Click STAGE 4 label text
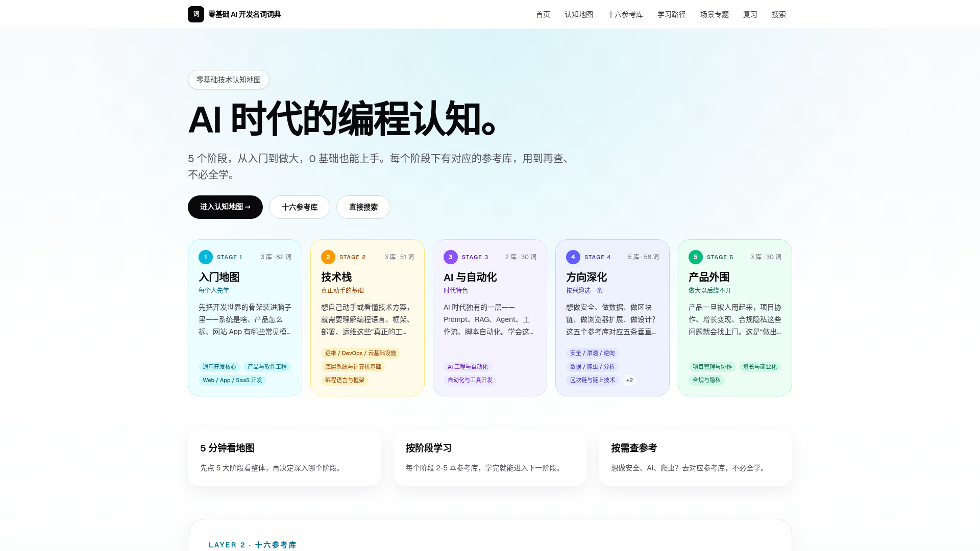The width and height of the screenshot is (980, 551). click(x=597, y=257)
